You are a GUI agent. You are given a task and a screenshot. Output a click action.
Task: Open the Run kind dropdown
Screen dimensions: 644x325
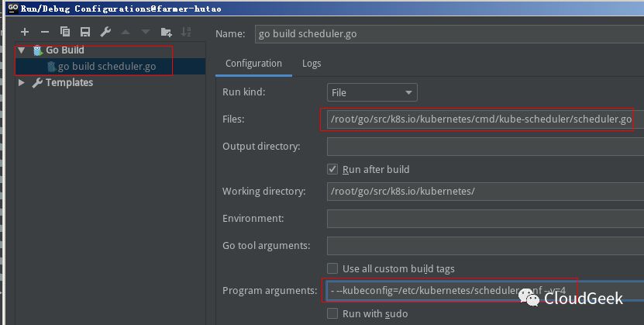tap(372, 92)
